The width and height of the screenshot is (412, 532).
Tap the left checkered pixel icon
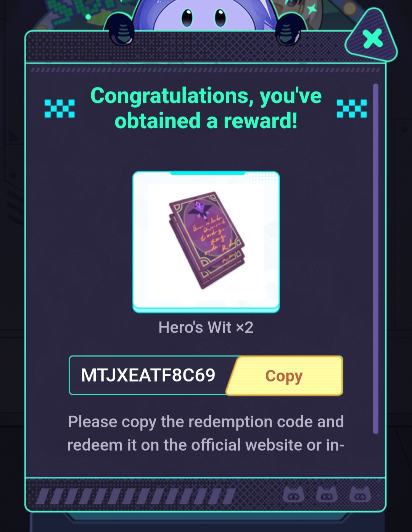(60, 108)
